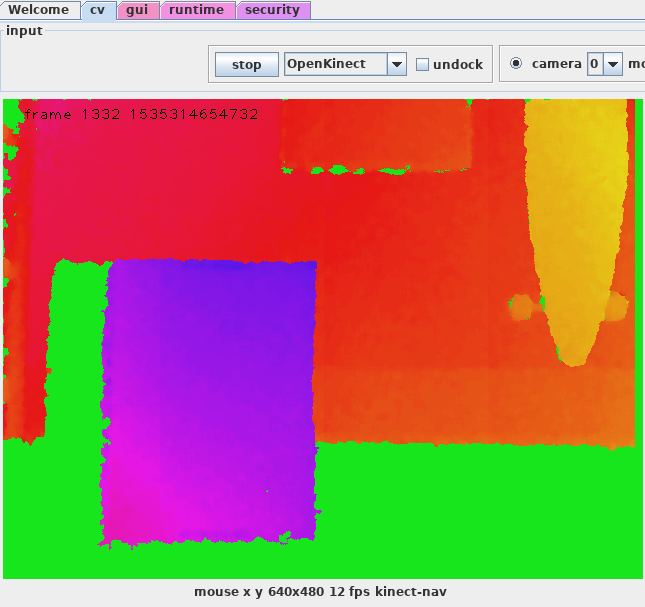645x607 pixels.
Task: Expand the camera index dropdown arrow
Action: 613,64
